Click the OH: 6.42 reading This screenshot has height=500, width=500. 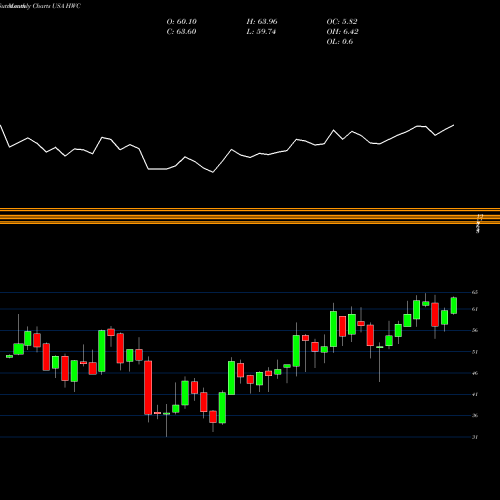pos(342,32)
